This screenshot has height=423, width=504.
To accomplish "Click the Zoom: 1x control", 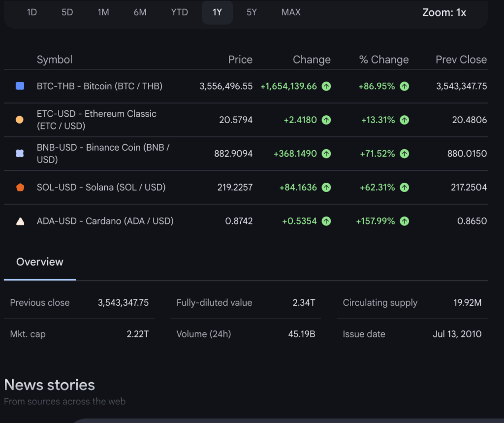I will [444, 13].
